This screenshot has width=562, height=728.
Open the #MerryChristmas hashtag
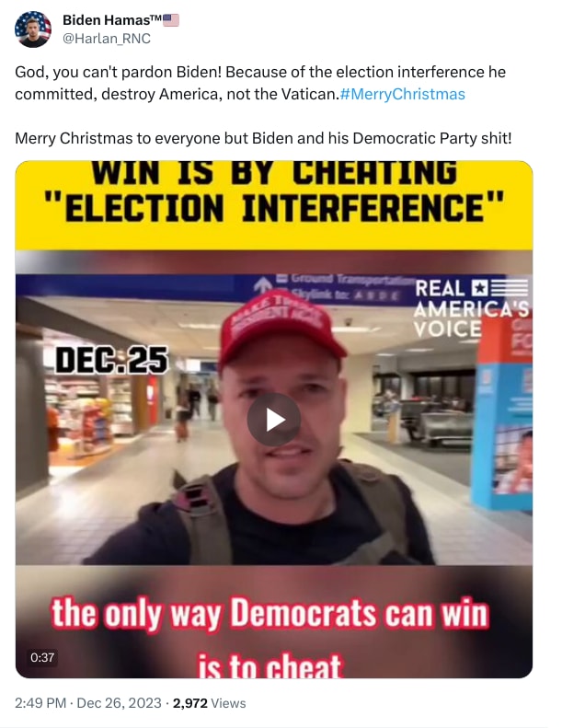[402, 94]
